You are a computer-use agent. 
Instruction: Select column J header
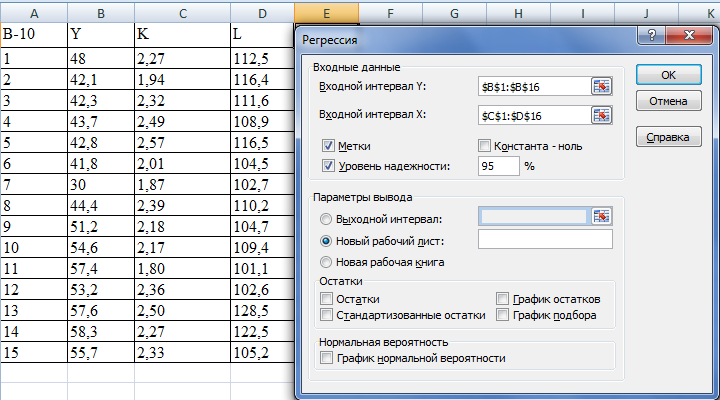[x=646, y=14]
